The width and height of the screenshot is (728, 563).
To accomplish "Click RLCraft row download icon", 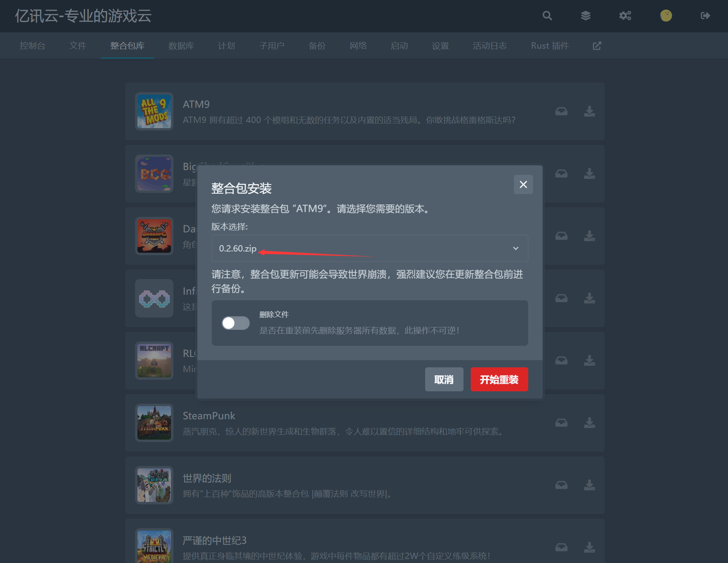I will (x=589, y=361).
